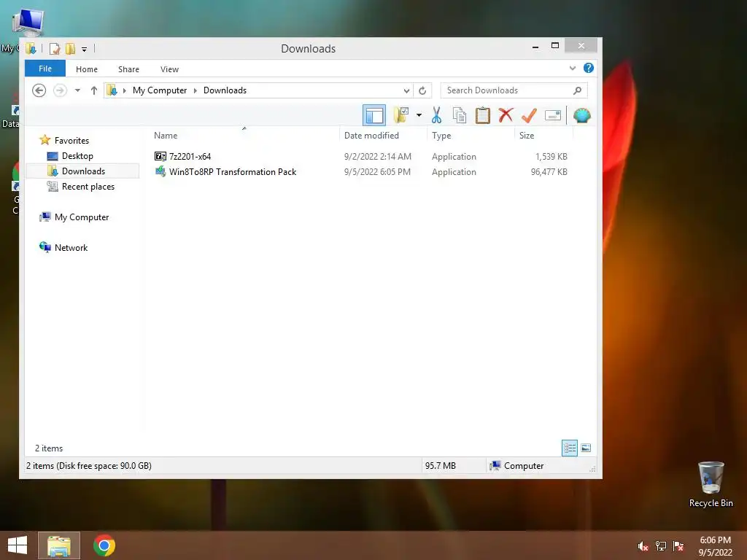The width and height of the screenshot is (747, 560).
Task: Select Network in navigation pane
Action: (71, 248)
